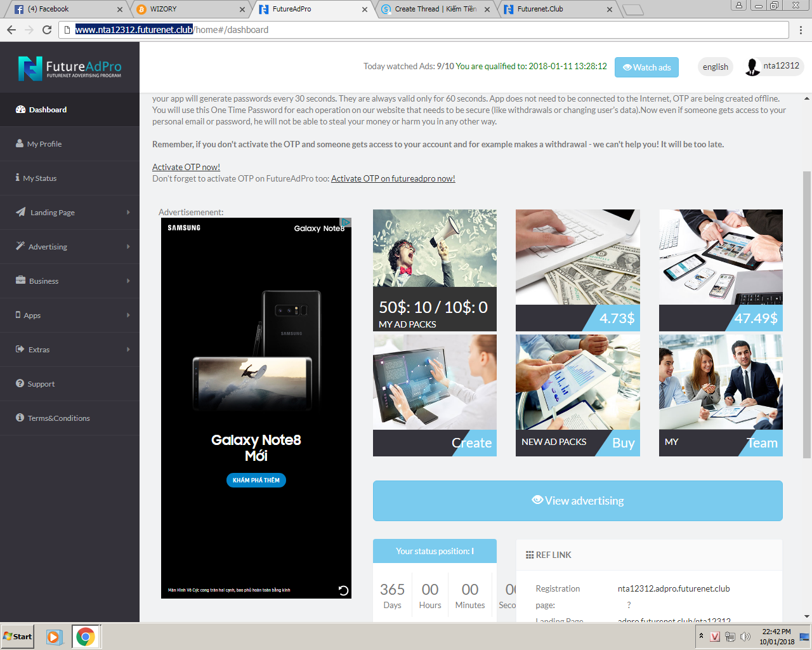This screenshot has width=812, height=650.
Task: Open the Support page from sidebar
Action: [70, 384]
